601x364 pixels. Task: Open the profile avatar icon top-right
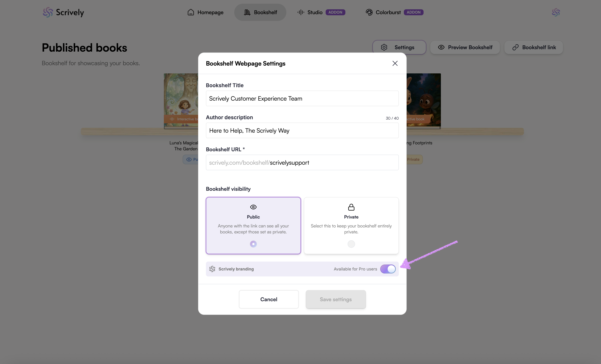point(556,12)
